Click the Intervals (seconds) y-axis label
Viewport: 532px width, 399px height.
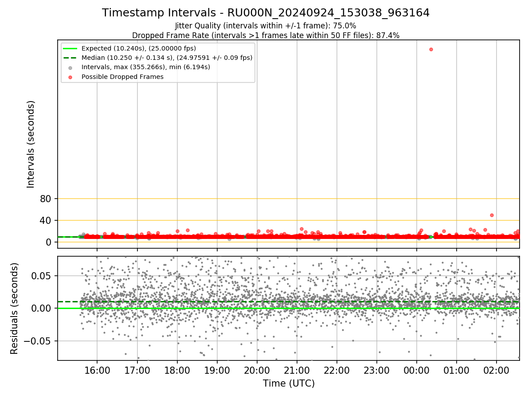coord(31,144)
